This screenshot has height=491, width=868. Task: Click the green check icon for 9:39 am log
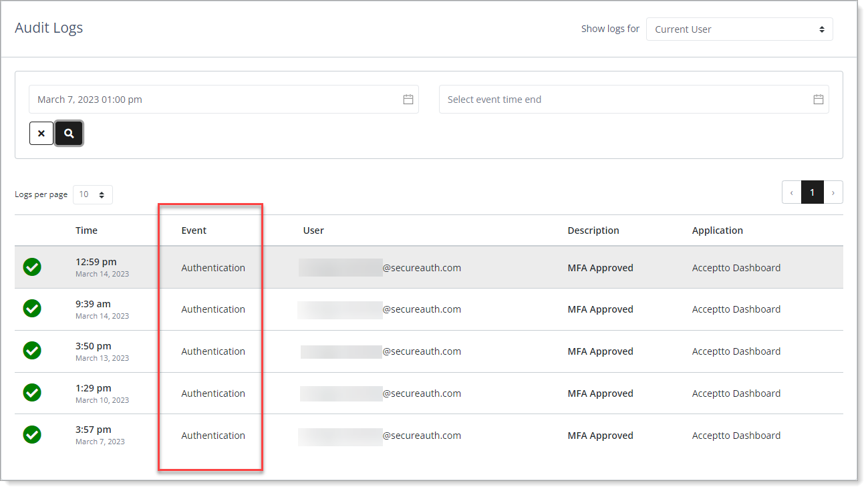click(32, 309)
